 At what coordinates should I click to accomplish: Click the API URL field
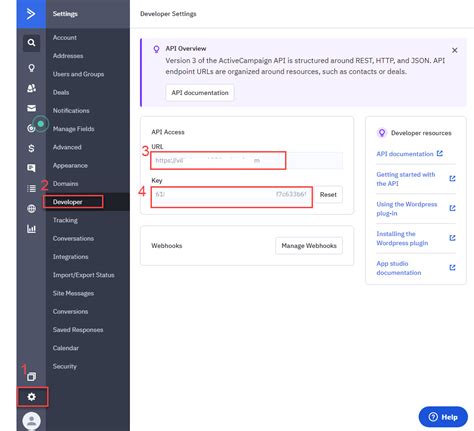247,161
